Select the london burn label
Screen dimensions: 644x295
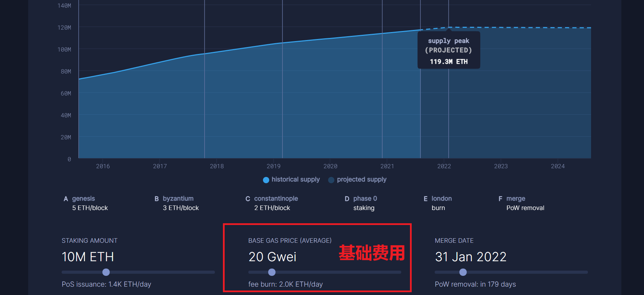[x=438, y=203]
